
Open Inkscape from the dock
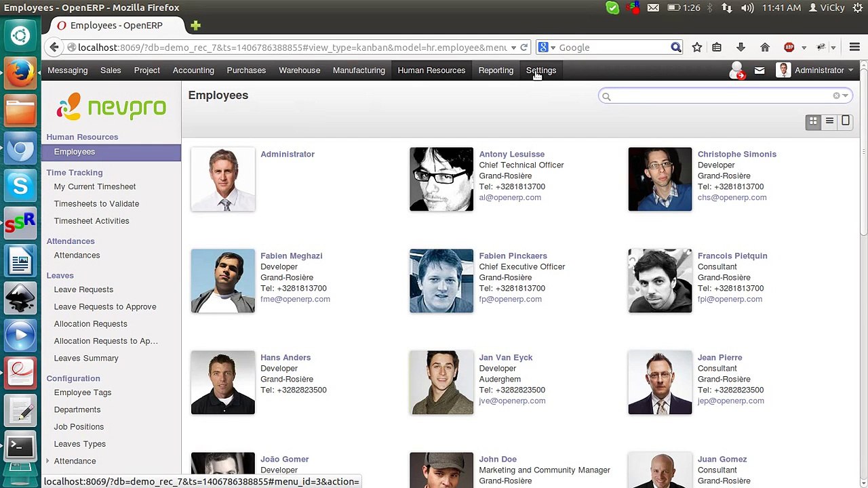pyautogui.click(x=20, y=298)
